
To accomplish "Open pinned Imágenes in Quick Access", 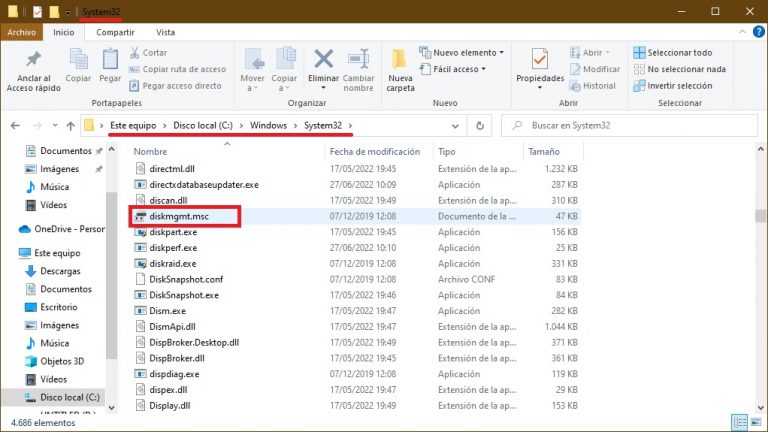I will point(59,169).
